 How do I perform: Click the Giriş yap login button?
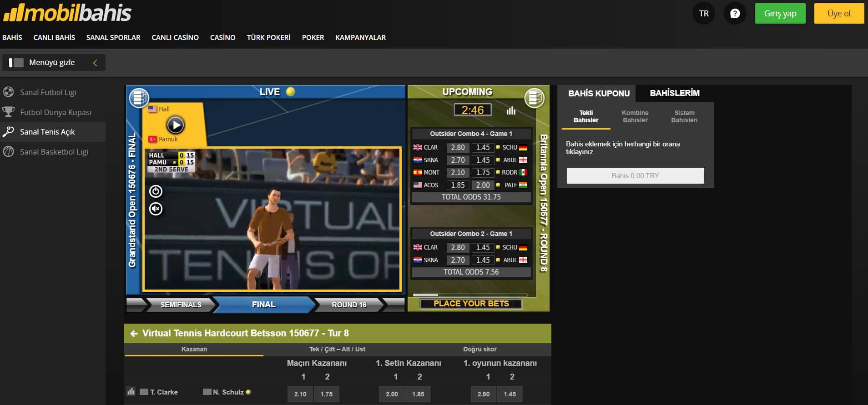780,14
